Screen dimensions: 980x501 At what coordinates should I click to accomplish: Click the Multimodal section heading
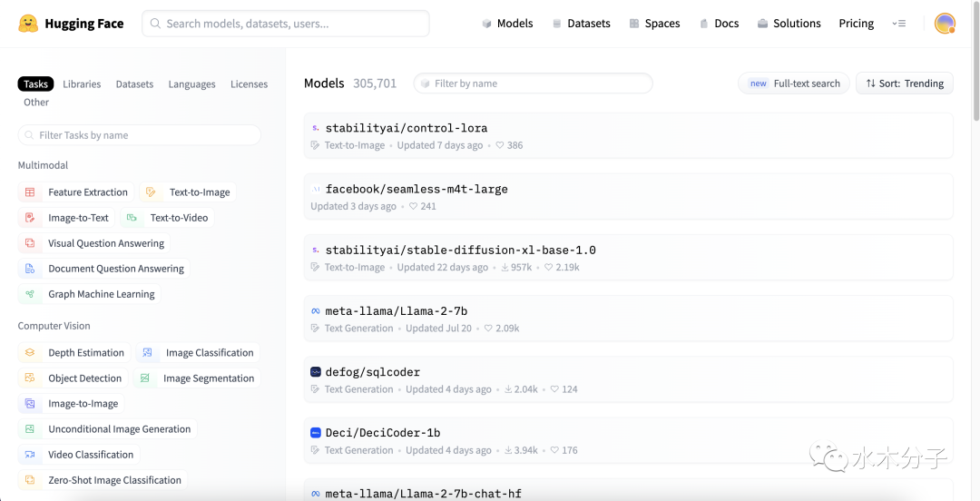tap(43, 165)
